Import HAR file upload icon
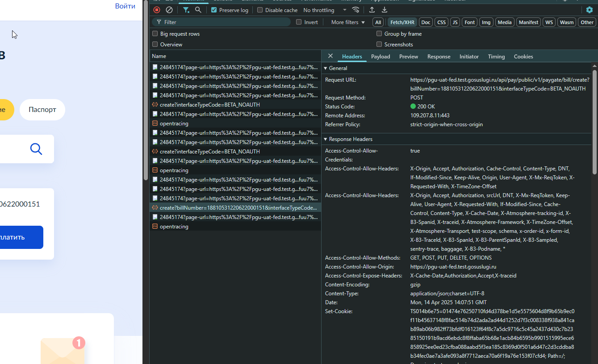 (372, 10)
